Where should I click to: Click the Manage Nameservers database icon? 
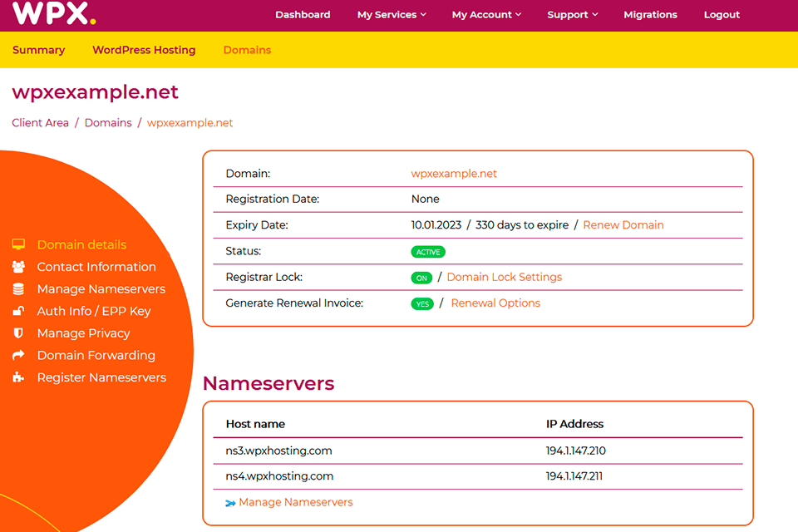coord(18,289)
